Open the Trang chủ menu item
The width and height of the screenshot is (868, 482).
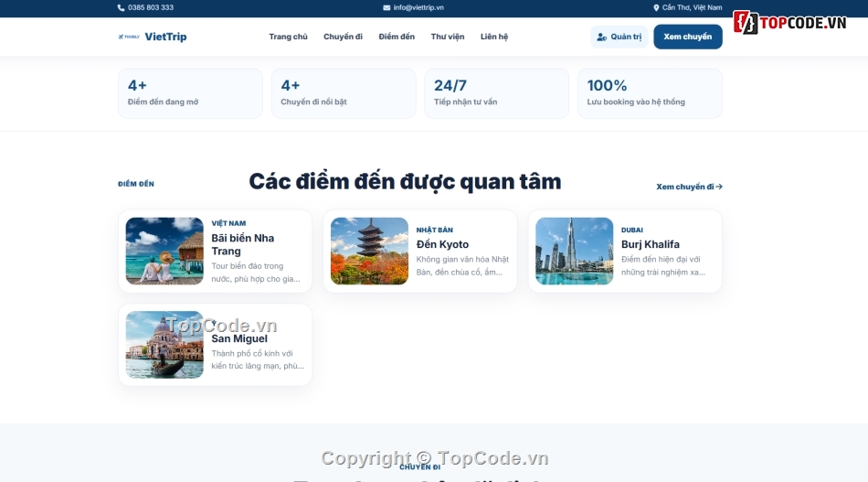click(x=288, y=37)
